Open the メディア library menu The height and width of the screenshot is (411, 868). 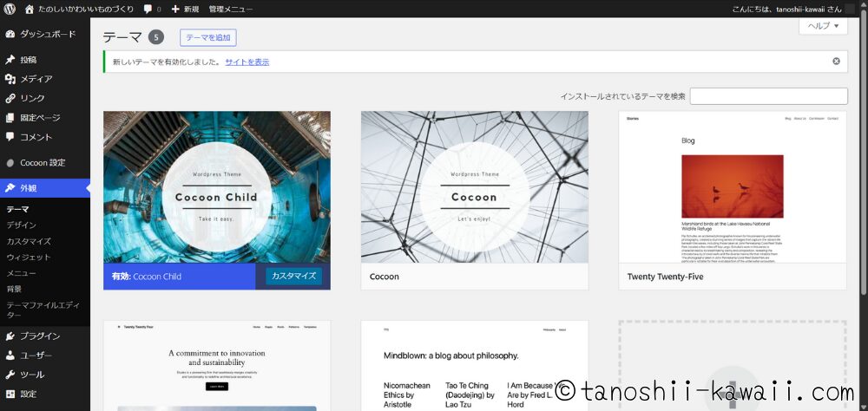point(35,79)
